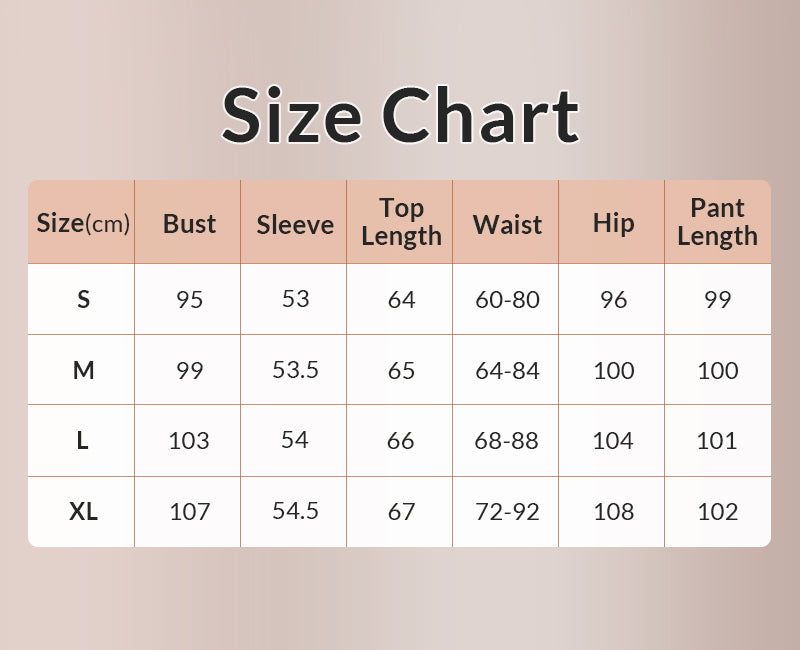
Task: Select the 103 bust value
Action: [x=189, y=440]
